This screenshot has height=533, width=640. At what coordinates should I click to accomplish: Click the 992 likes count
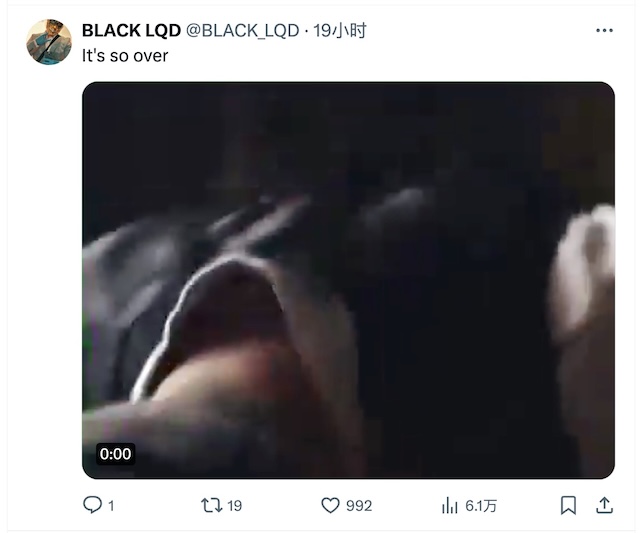(359, 506)
